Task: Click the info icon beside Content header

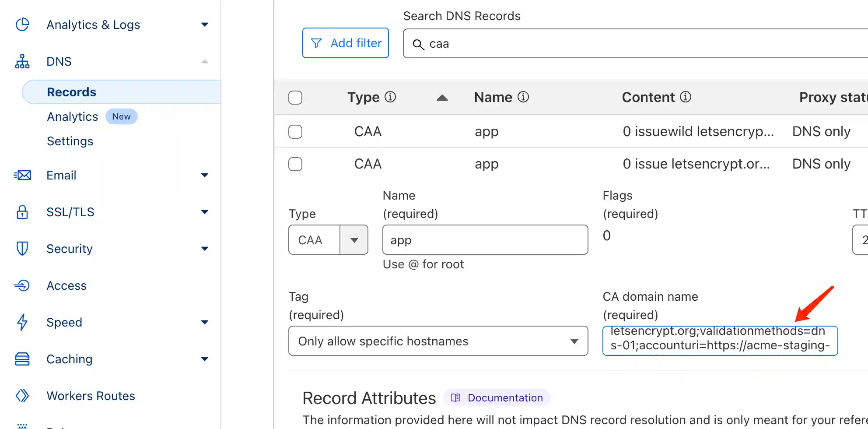Action: (686, 97)
